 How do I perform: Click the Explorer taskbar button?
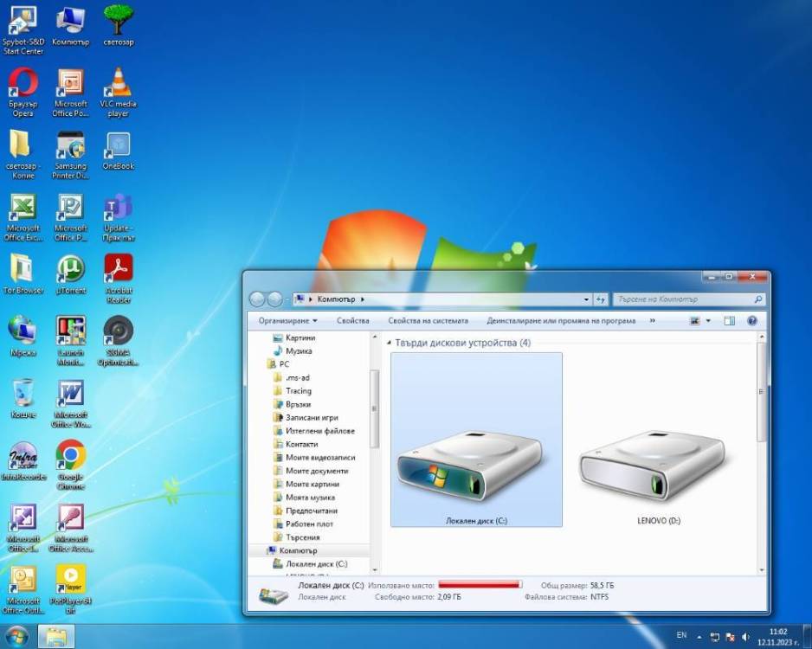[x=56, y=637]
